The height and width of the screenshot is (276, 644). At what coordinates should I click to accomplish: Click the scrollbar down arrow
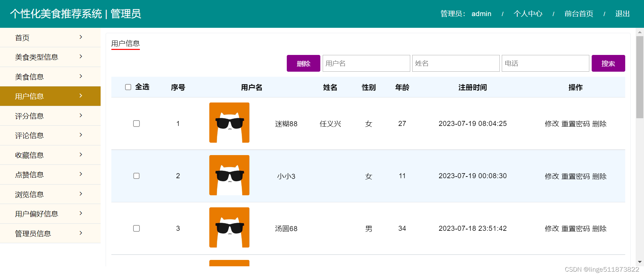(x=640, y=262)
